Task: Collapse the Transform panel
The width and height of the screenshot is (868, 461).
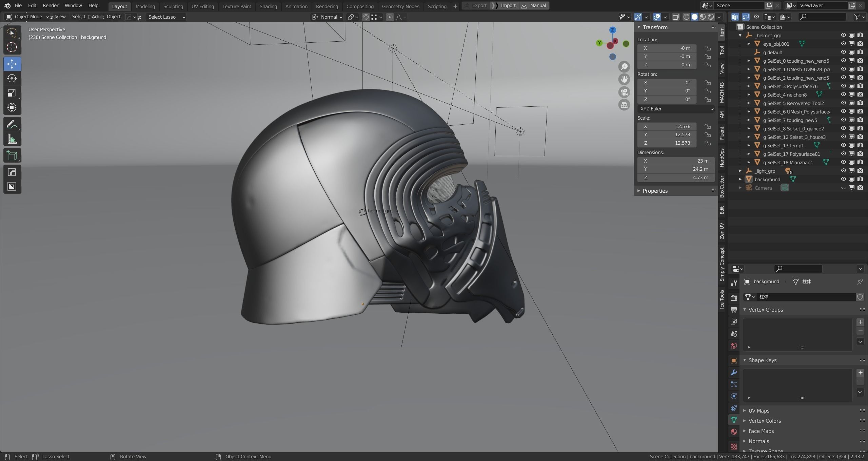Action: pos(655,27)
